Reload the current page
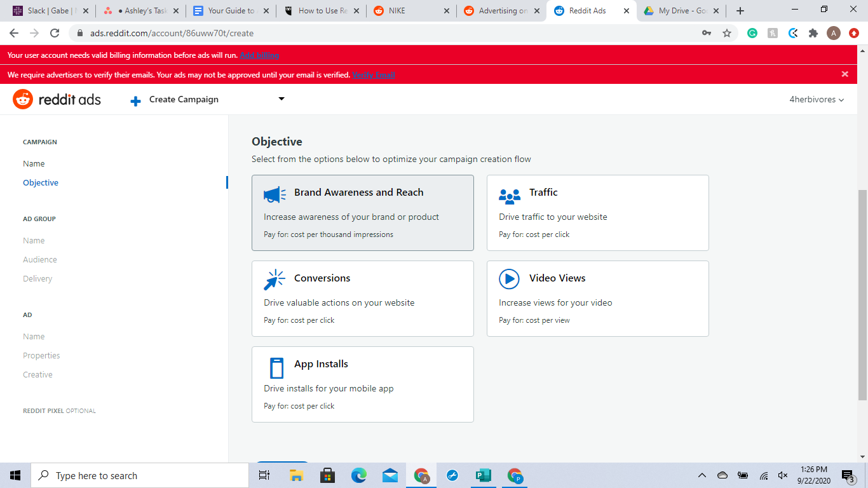The image size is (868, 488). tap(55, 33)
